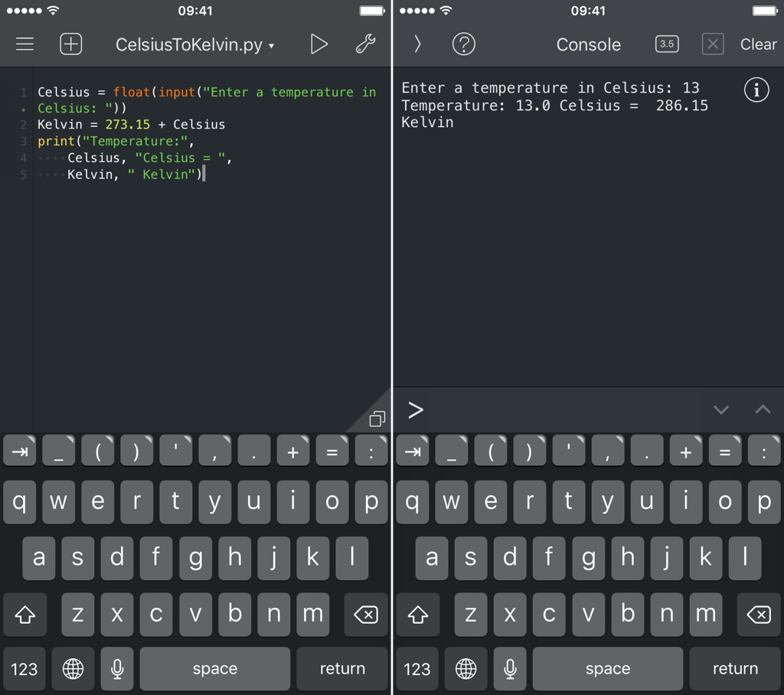Viewport: 784px width, 695px height.
Task: Tap the back chevron in the Console
Action: [x=417, y=44]
